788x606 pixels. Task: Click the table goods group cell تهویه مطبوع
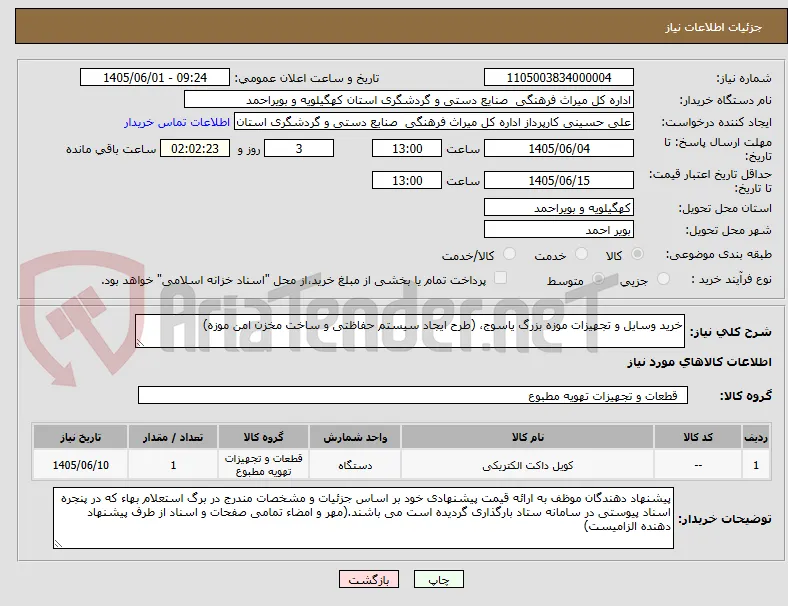(263, 465)
